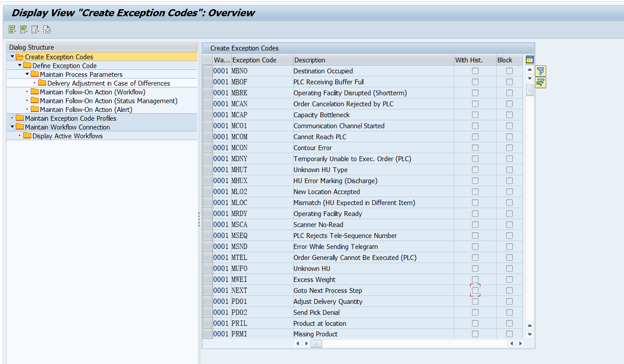Toggle With Hist. checkbox for NEXT
The height and width of the screenshot is (364, 624).
(x=475, y=291)
